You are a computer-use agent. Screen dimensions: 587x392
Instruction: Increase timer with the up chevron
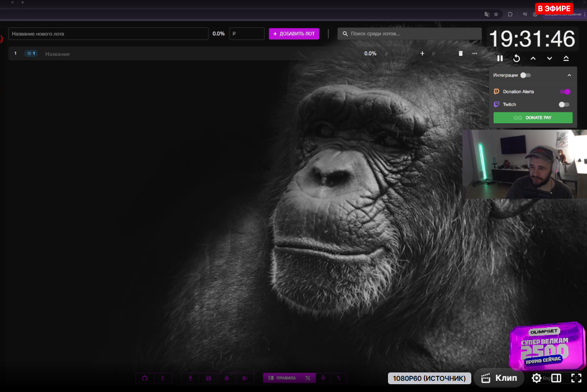pyautogui.click(x=533, y=58)
